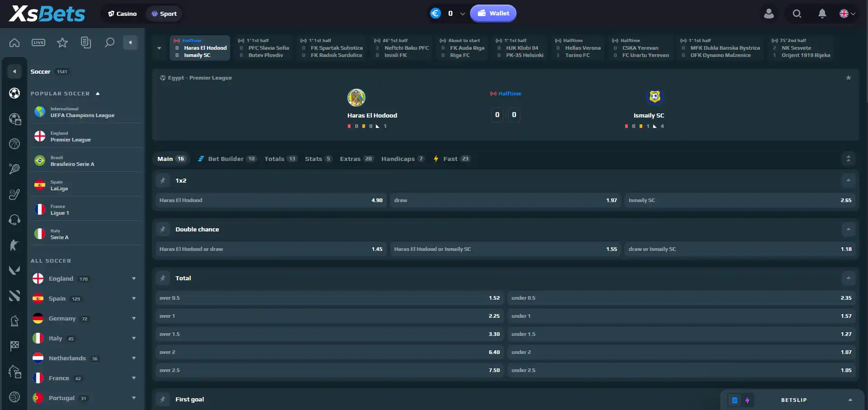Bet on draw at 1.97
This screenshot has width=868, height=410.
click(x=505, y=200)
